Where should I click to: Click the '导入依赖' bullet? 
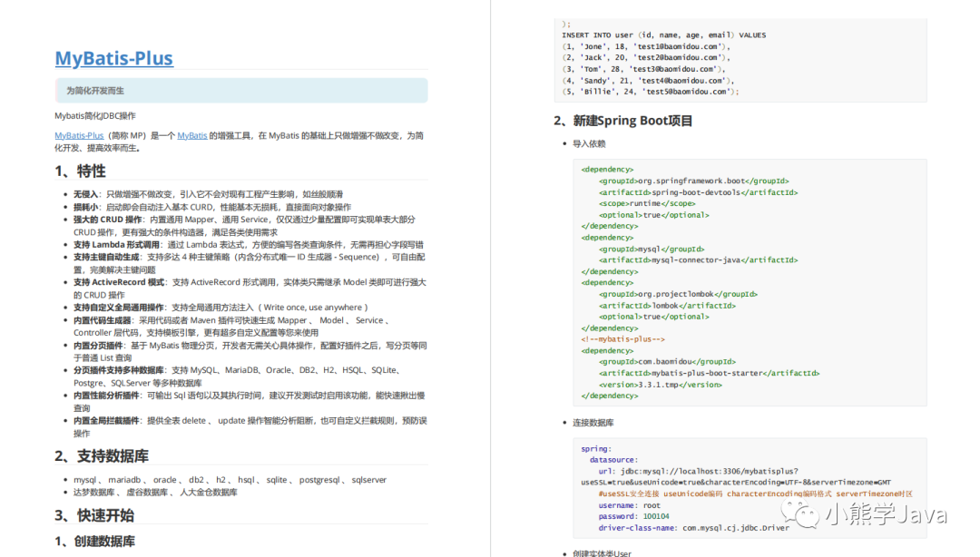pos(589,143)
